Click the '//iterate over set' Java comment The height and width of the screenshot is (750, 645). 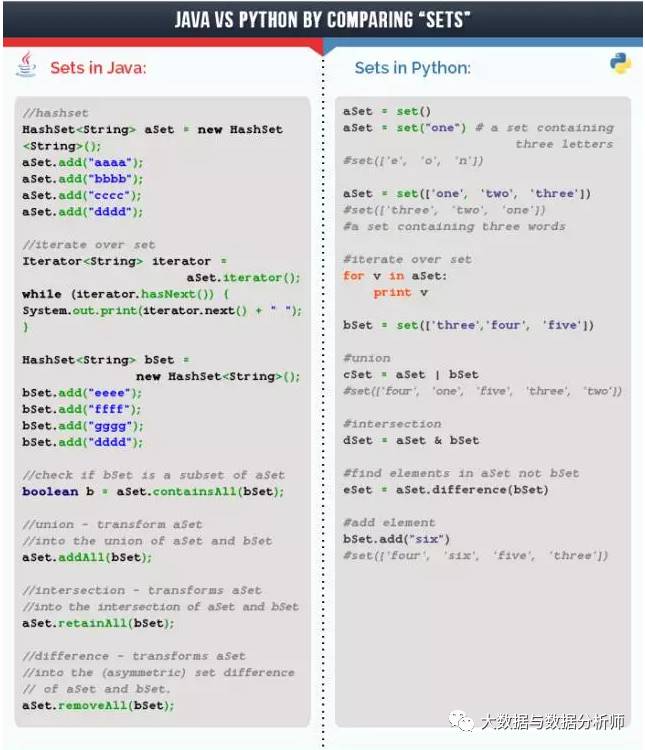tap(89, 245)
